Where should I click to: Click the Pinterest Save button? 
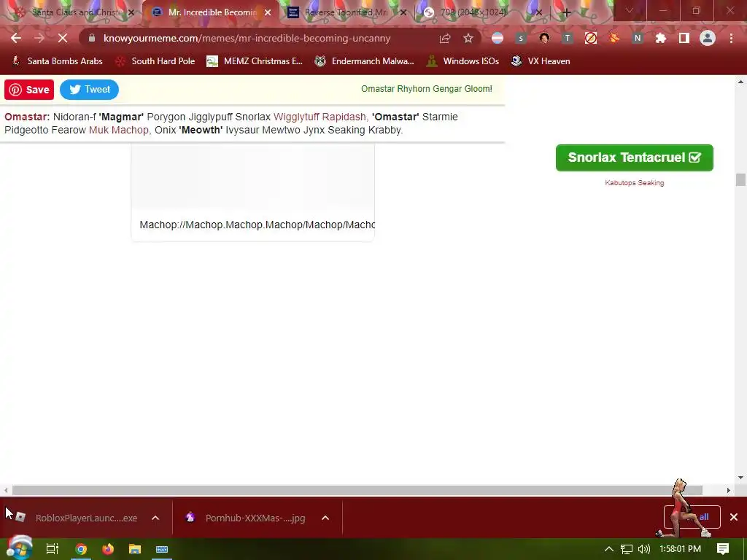pos(29,90)
